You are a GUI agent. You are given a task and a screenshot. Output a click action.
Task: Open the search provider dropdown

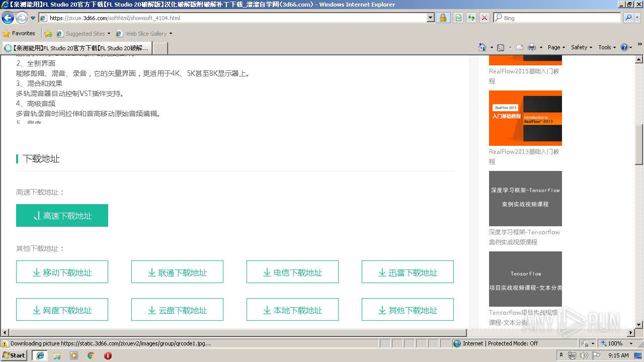[x=638, y=18]
